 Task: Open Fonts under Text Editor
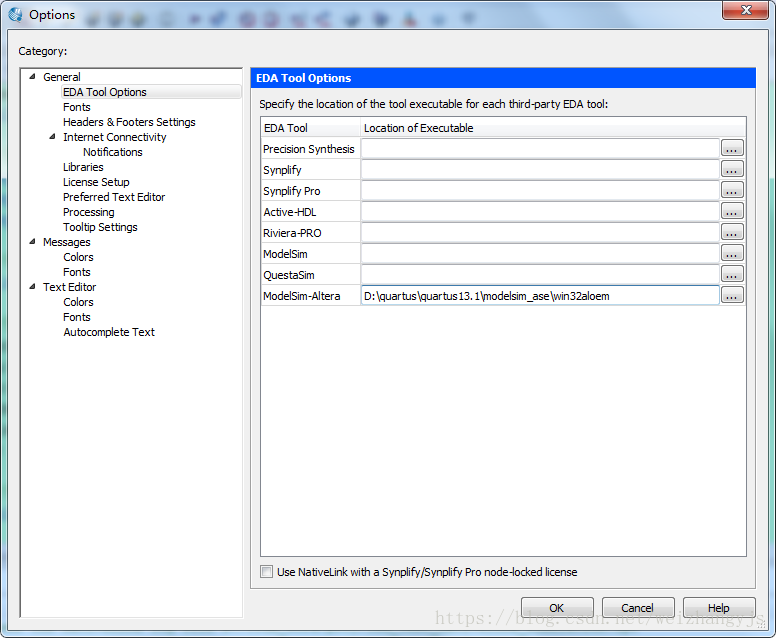point(77,317)
